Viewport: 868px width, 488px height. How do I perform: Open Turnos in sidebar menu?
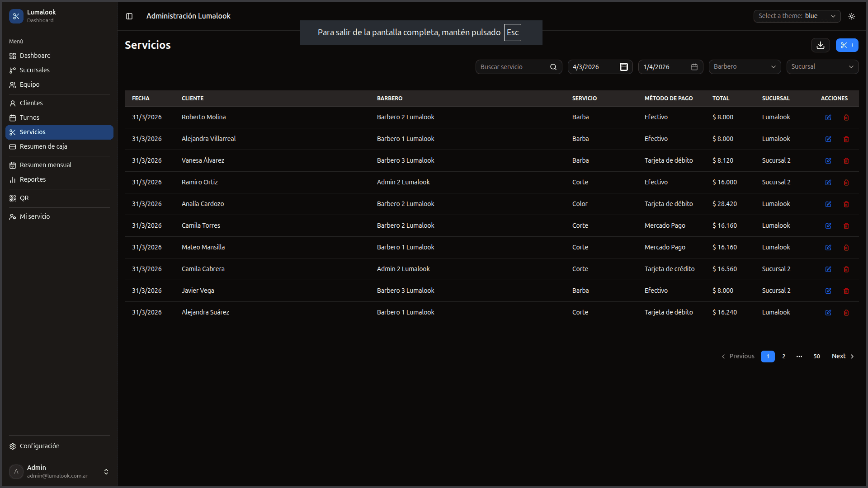click(59, 117)
